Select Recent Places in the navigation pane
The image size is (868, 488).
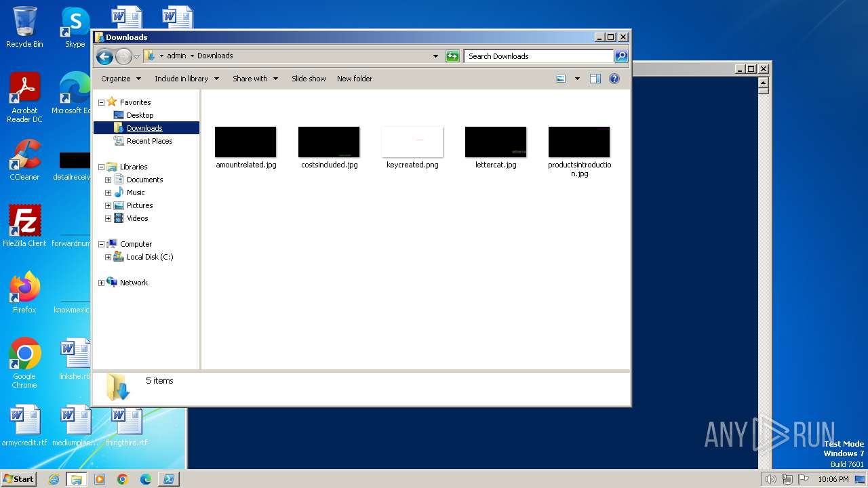coord(149,141)
